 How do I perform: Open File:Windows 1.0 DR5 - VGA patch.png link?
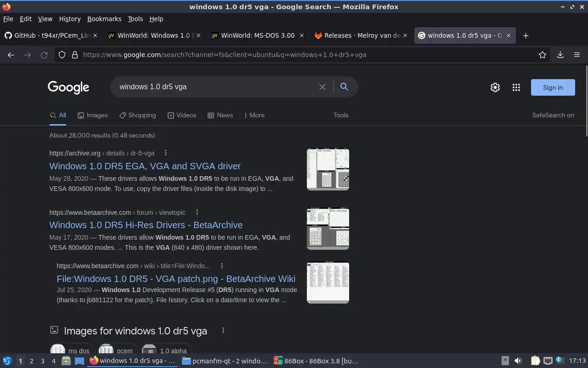[176, 279]
